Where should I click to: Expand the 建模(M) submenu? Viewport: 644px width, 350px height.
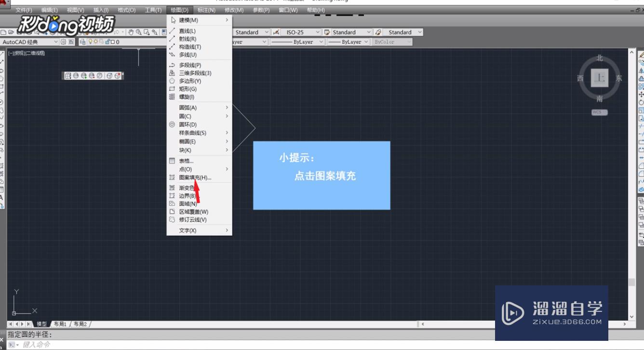(x=200, y=20)
